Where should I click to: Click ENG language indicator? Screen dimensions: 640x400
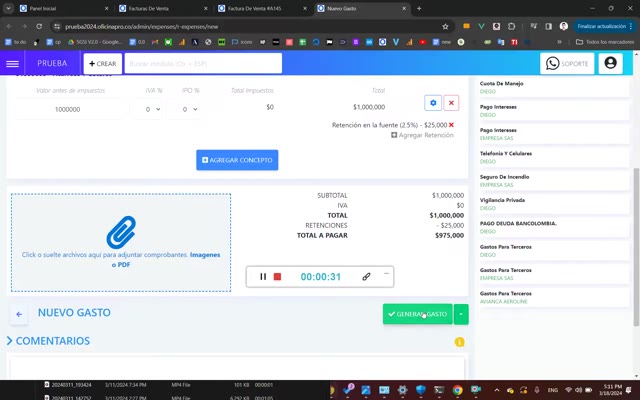(x=553, y=390)
